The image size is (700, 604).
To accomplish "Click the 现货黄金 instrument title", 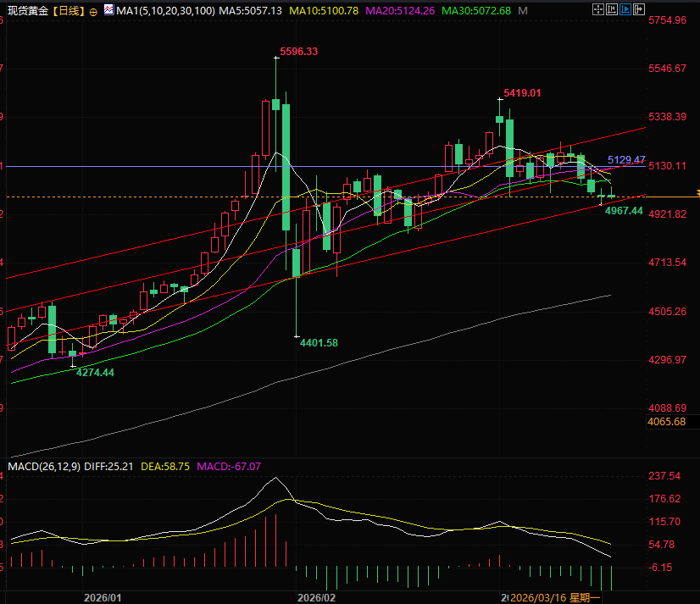I will tap(28, 11).
